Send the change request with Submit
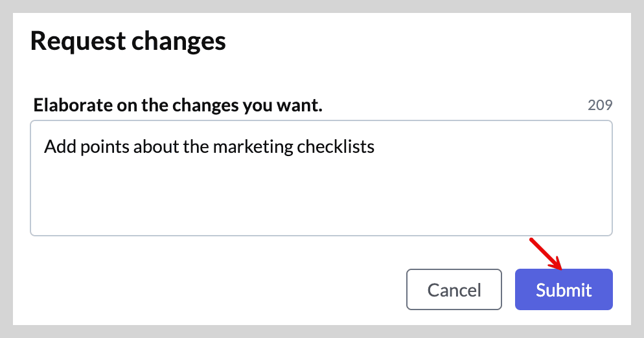Image resolution: width=644 pixels, height=338 pixels. tap(564, 289)
